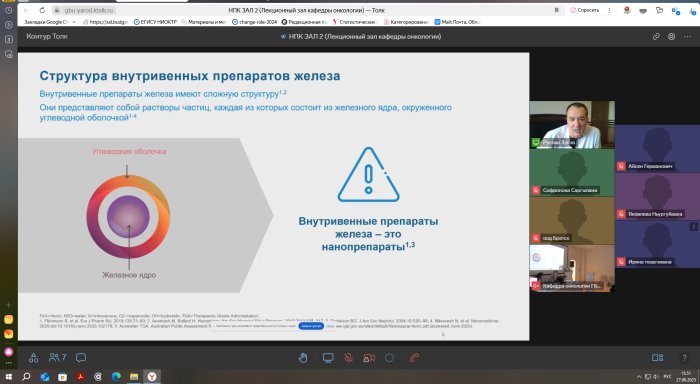Select the Кафедра онкологии video thumbnail
Viewport: 700px width, 384px height.
(572, 268)
